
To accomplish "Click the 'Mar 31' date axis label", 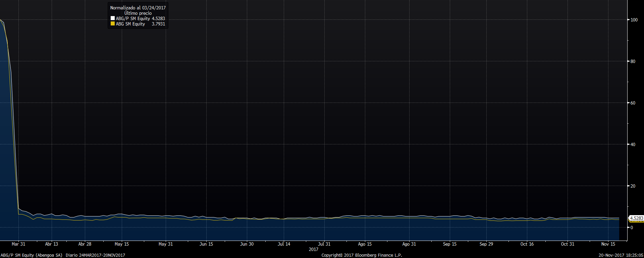I will [x=18, y=244].
